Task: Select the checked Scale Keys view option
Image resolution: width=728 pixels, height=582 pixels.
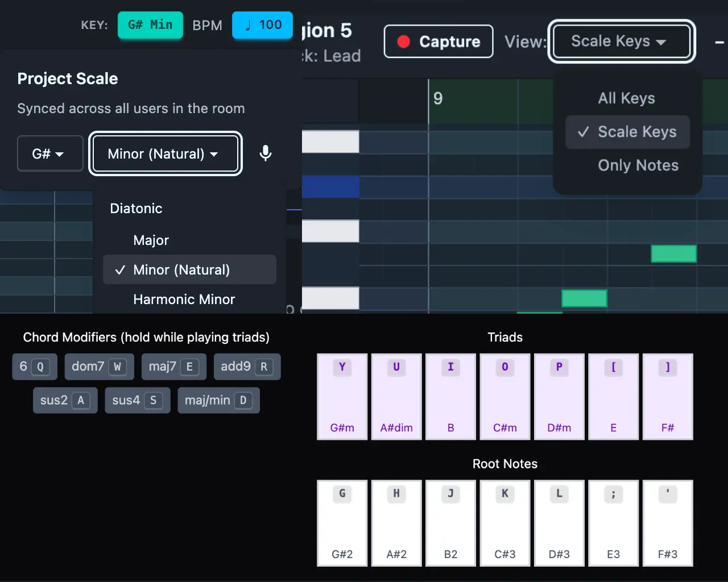Action: pos(627,132)
